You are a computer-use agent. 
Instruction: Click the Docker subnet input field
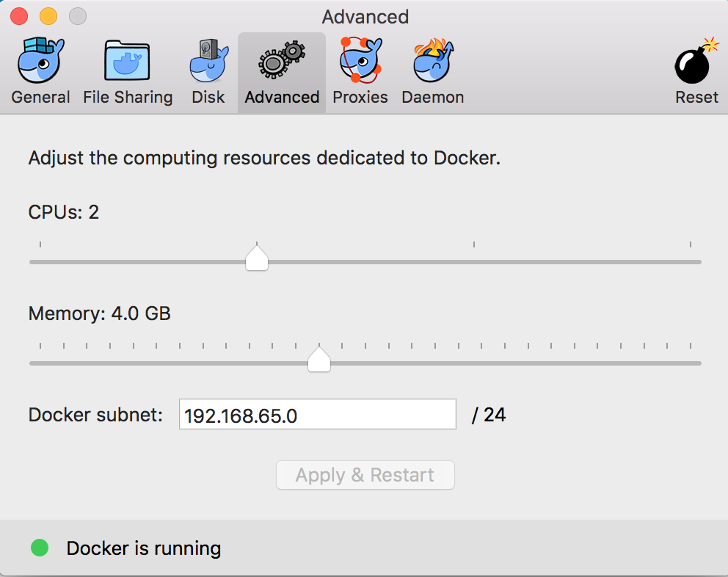(x=318, y=414)
